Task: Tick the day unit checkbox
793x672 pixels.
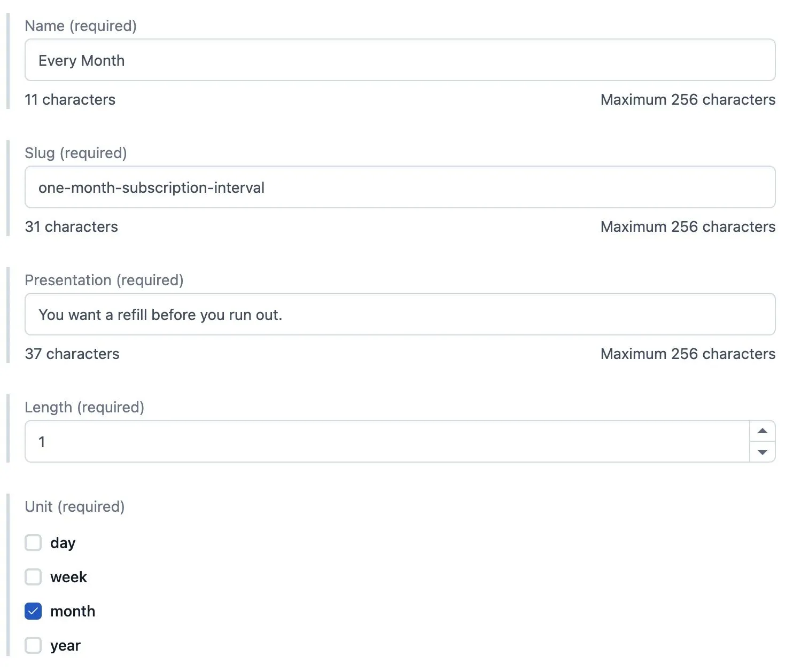Action: pos(33,543)
